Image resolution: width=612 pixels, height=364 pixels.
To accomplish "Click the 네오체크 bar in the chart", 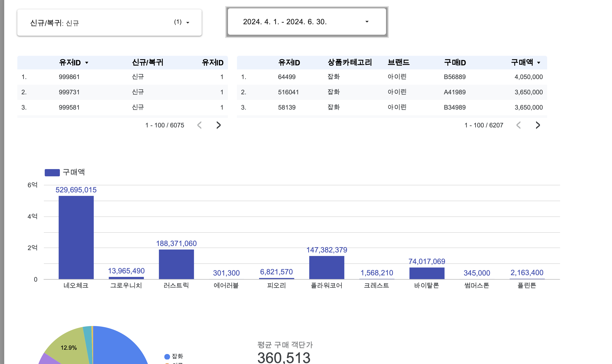I will coord(76,237).
